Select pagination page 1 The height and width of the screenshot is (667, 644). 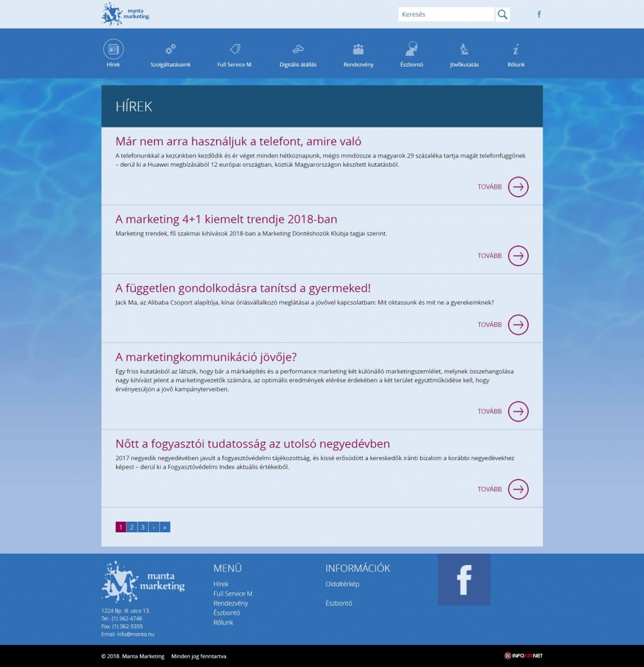(121, 527)
